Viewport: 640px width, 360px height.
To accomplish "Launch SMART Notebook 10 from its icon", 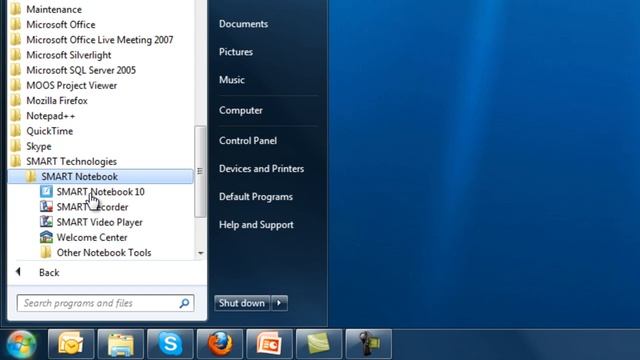I will click(46, 191).
